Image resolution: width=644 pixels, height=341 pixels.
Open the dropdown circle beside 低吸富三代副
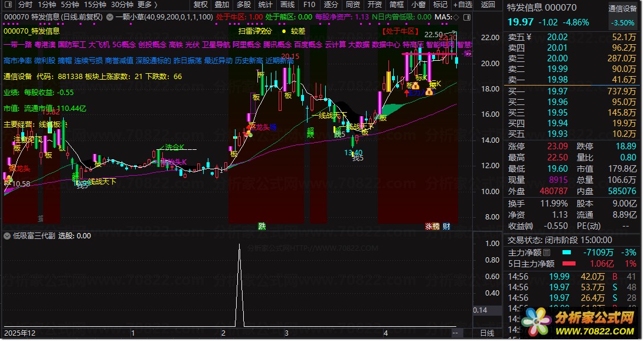coord(7,236)
